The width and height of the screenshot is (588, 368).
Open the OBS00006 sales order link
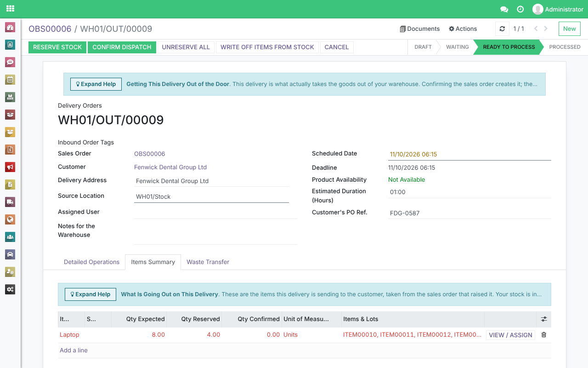point(149,154)
